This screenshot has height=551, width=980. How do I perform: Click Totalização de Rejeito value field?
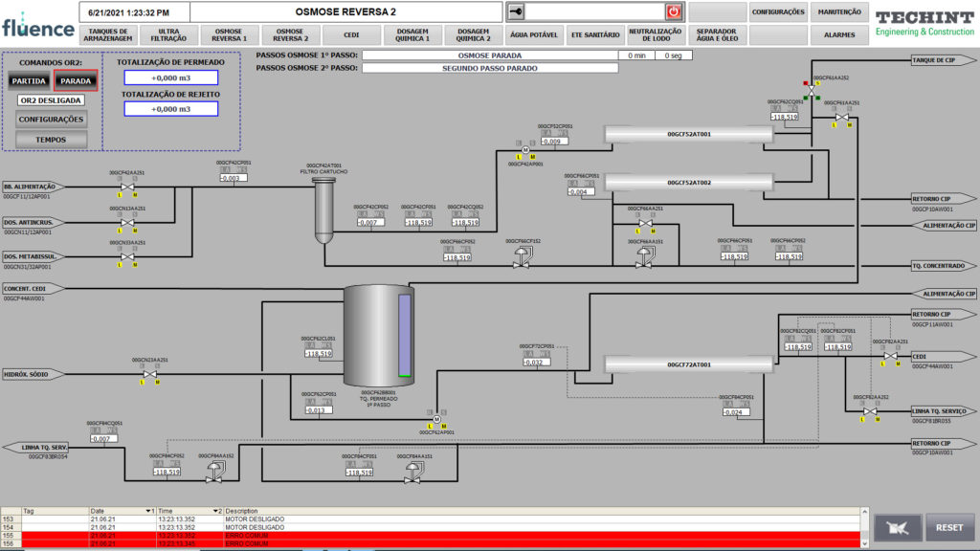tap(171, 109)
